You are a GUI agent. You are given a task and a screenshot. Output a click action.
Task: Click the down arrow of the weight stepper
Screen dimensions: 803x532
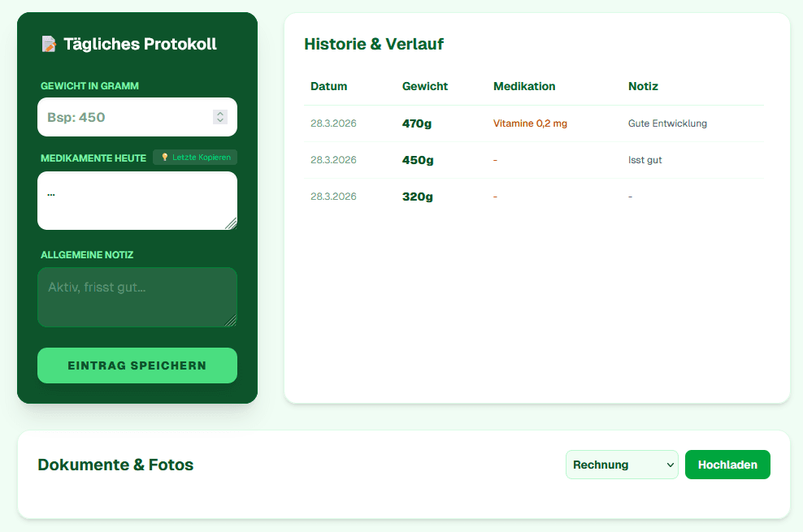coord(220,121)
